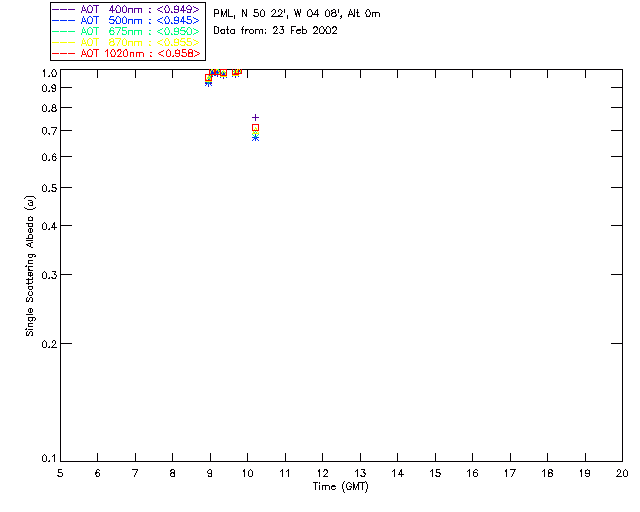Click the x-axis tick label 12
This screenshot has height=512, width=640.
[322, 473]
